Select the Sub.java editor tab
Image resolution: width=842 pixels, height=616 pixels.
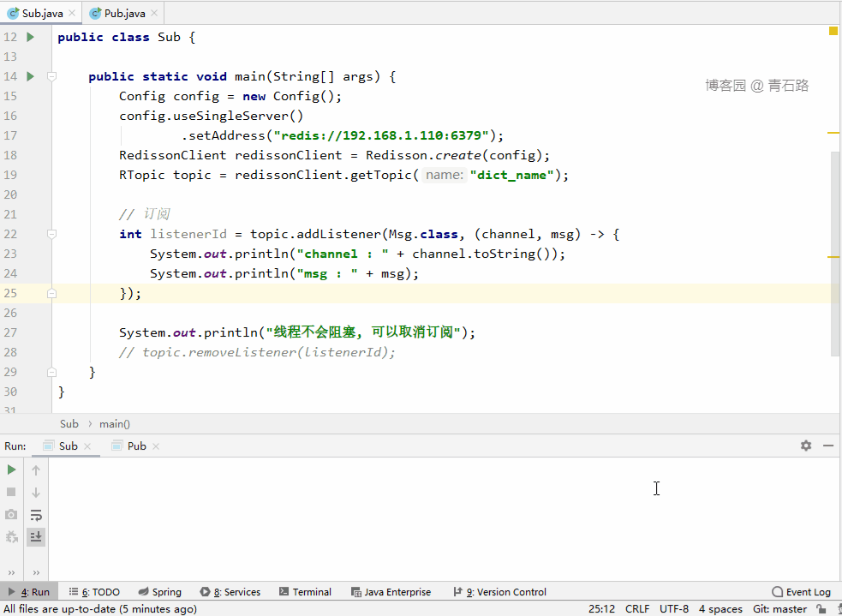pos(43,14)
